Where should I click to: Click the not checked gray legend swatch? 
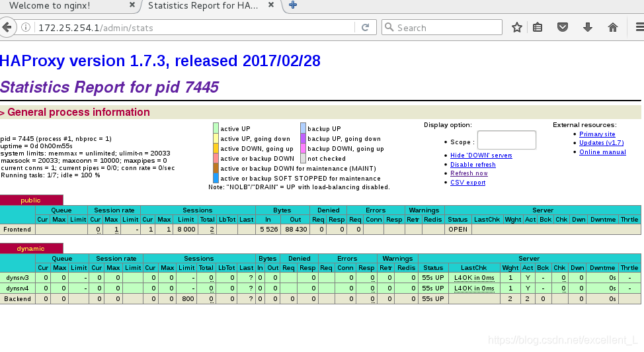(x=303, y=158)
